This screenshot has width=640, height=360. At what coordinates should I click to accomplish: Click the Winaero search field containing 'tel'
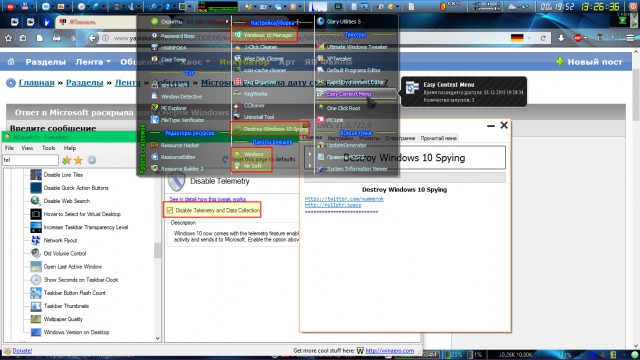(x=31, y=160)
